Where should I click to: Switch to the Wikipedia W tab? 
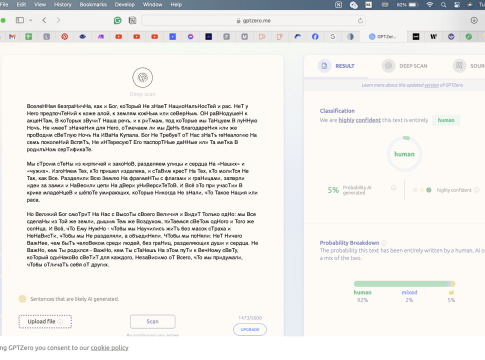[433, 37]
